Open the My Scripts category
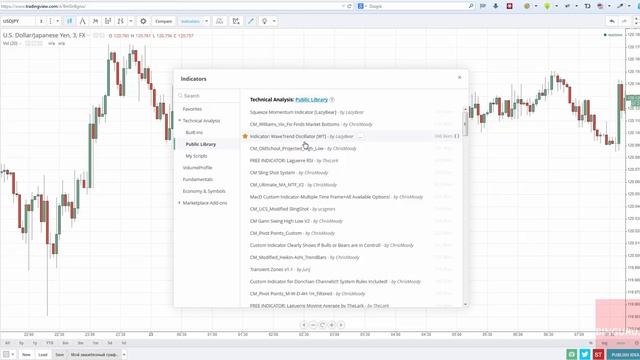 point(196,156)
